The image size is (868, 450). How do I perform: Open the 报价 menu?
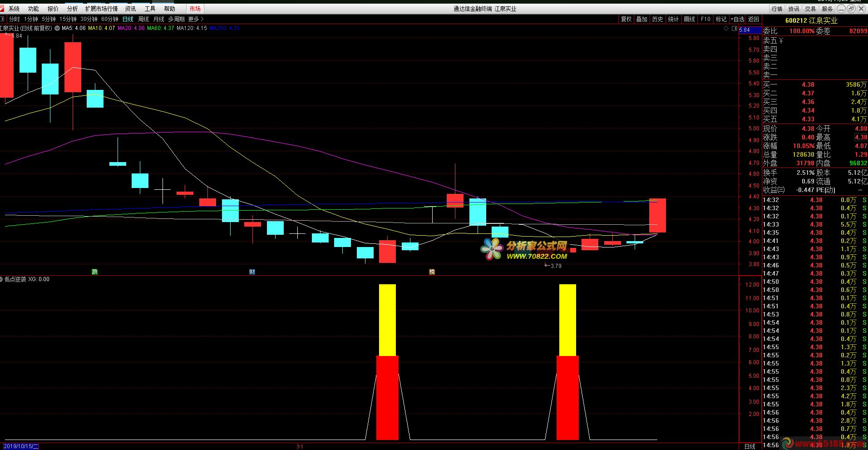[53, 9]
